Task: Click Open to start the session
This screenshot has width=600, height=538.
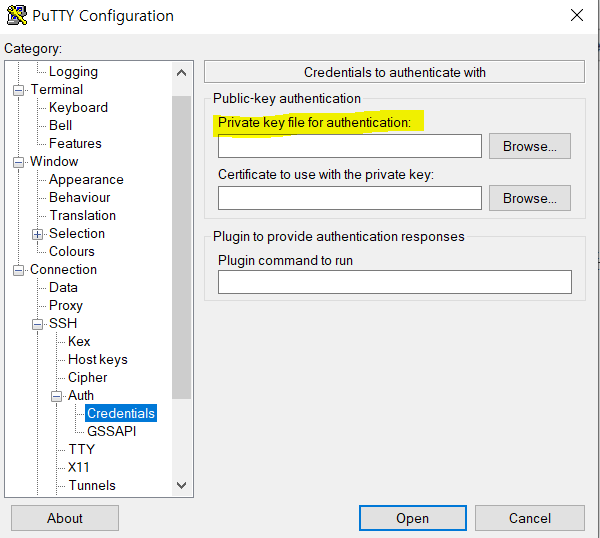Action: pyautogui.click(x=412, y=518)
